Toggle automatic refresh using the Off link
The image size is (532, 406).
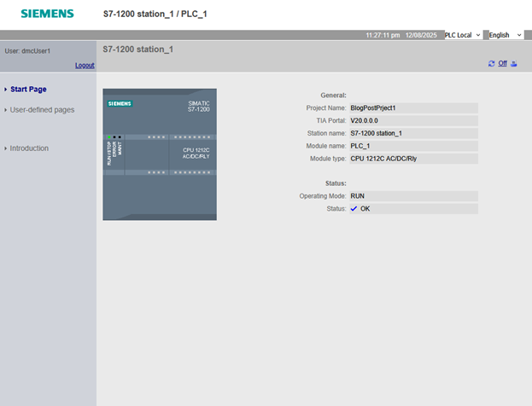[x=503, y=64]
